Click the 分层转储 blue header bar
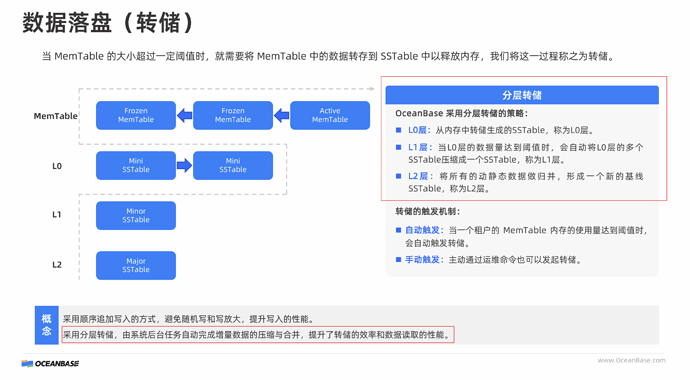The height and width of the screenshot is (380, 690). tap(522, 95)
